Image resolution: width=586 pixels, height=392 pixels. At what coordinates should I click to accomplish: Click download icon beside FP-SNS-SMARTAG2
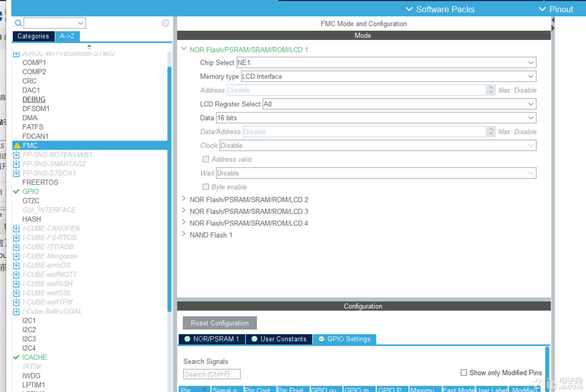tap(16, 164)
